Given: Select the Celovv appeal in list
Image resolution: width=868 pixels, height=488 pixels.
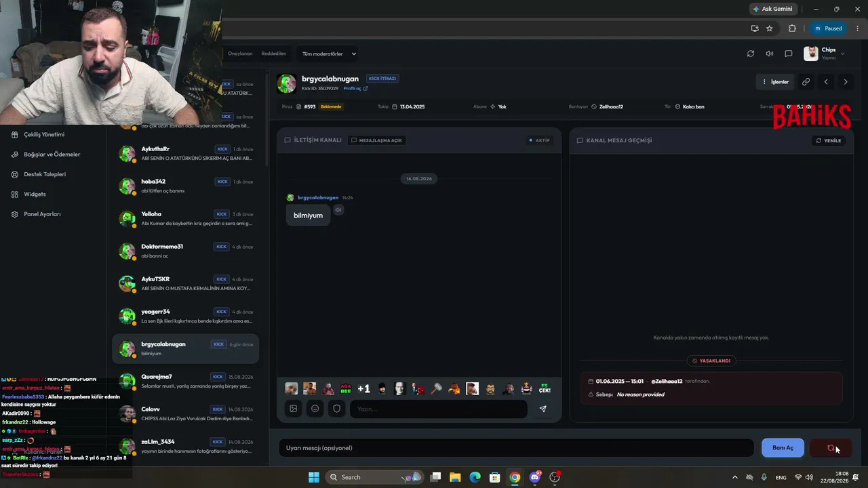Looking at the screenshot, I should coord(186,413).
